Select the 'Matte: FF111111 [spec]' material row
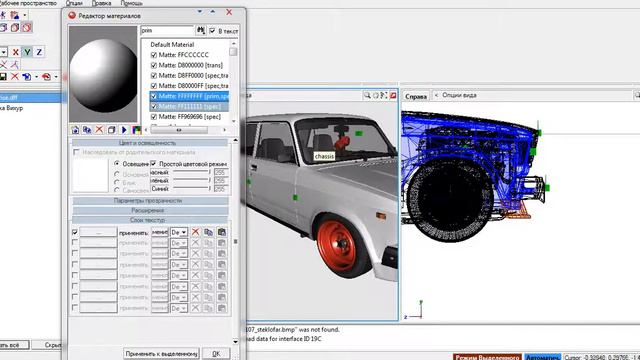Image resolution: width=640 pixels, height=360 pixels. (x=189, y=106)
